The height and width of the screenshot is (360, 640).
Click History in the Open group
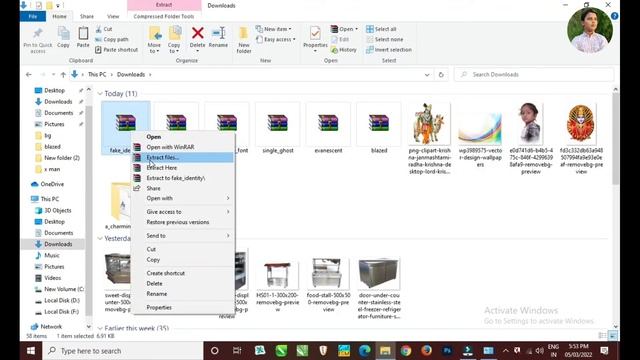tap(344, 50)
